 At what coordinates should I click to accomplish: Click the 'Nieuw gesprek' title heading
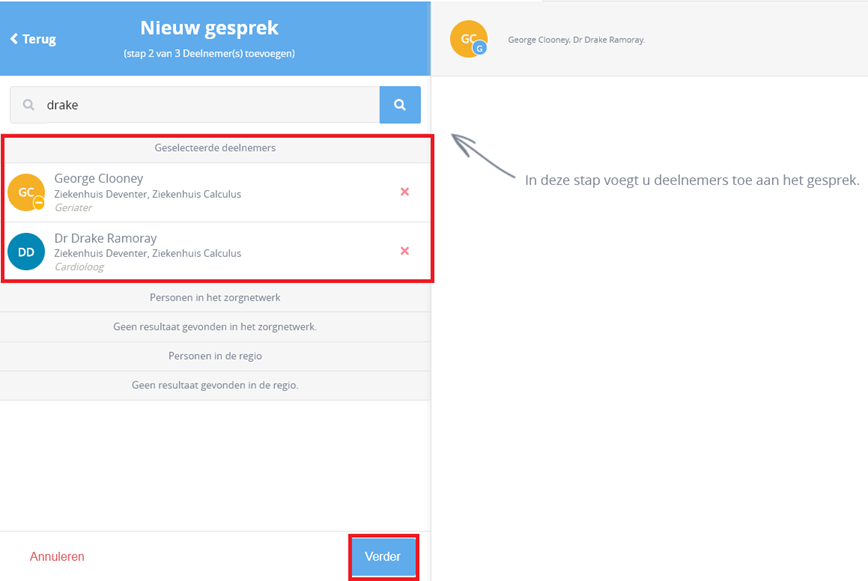[209, 28]
